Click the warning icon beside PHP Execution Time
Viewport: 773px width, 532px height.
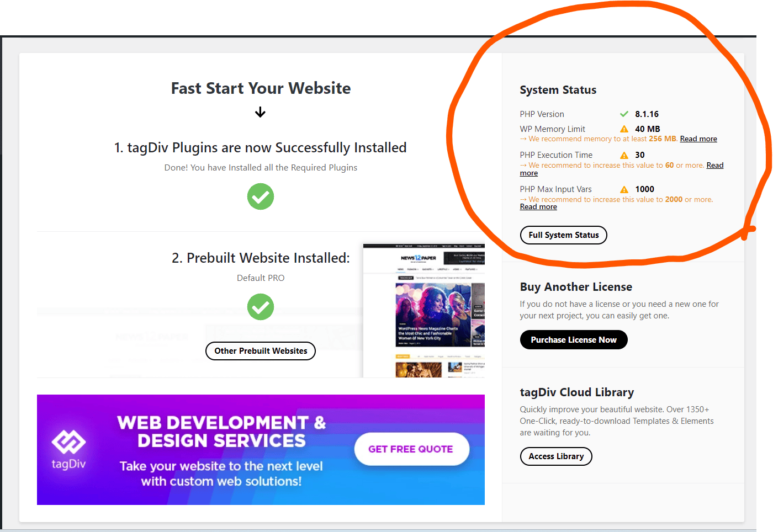[x=624, y=155]
